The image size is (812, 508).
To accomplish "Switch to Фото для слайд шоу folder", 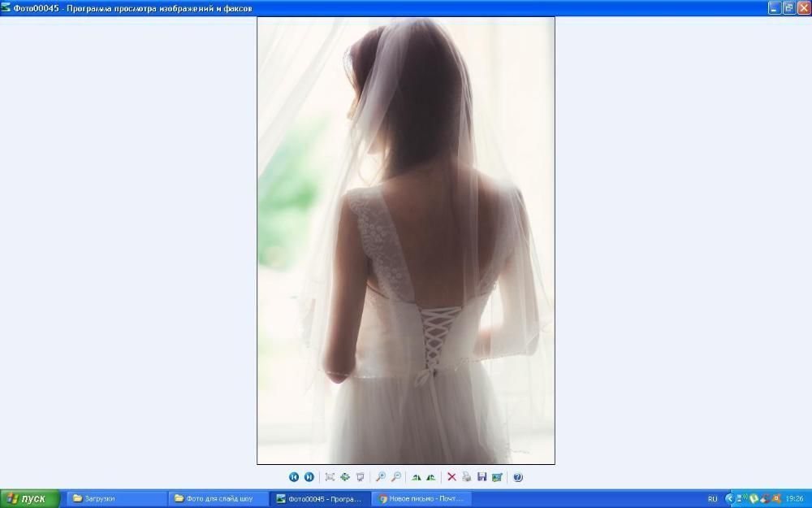I will (x=218, y=499).
